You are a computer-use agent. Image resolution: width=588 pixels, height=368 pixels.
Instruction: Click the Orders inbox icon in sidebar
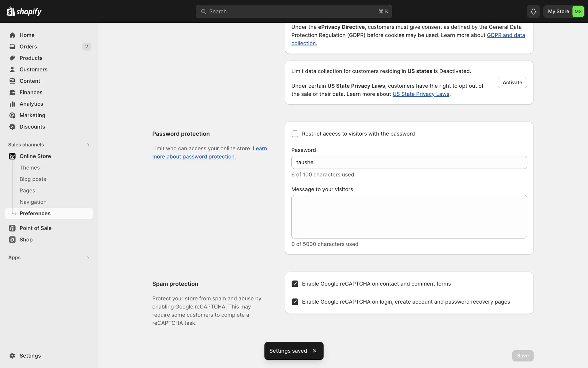12,47
